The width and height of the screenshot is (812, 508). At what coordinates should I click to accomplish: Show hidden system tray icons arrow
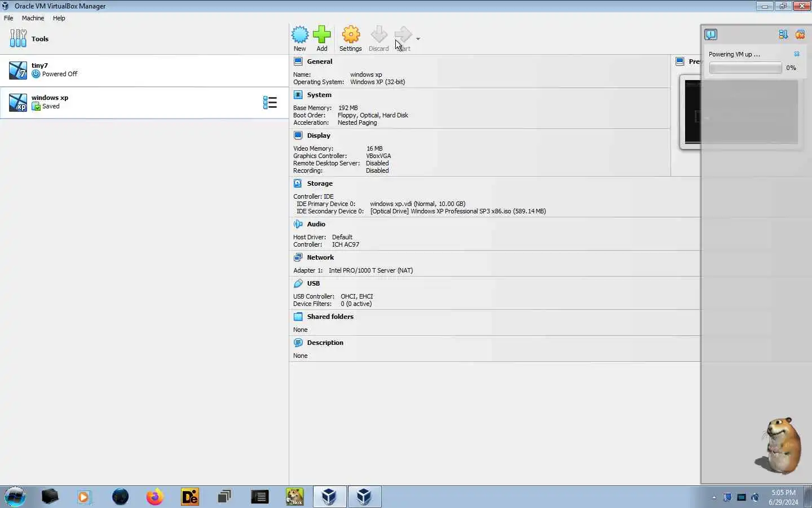[714, 497]
